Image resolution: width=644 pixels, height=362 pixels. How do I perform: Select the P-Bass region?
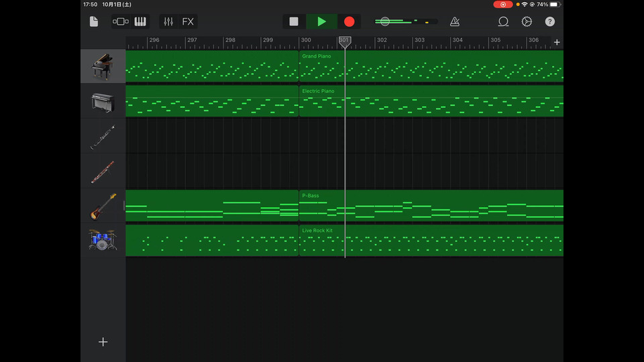[x=431, y=206]
